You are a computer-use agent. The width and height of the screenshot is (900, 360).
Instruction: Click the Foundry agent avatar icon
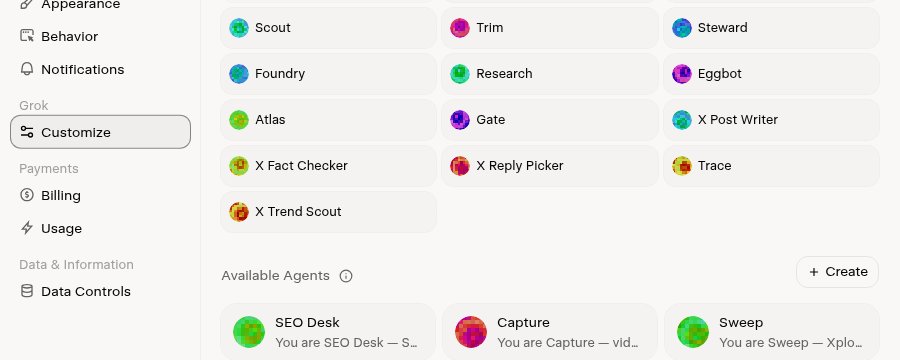click(x=239, y=73)
